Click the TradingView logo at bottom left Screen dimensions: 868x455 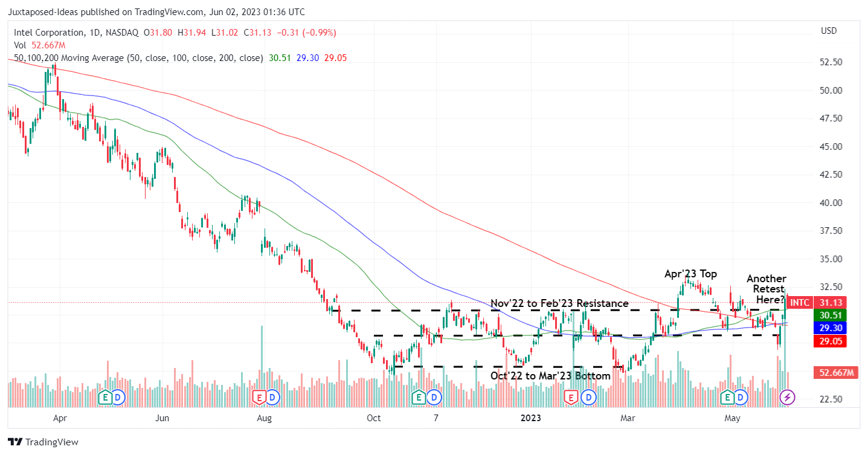pos(43,442)
